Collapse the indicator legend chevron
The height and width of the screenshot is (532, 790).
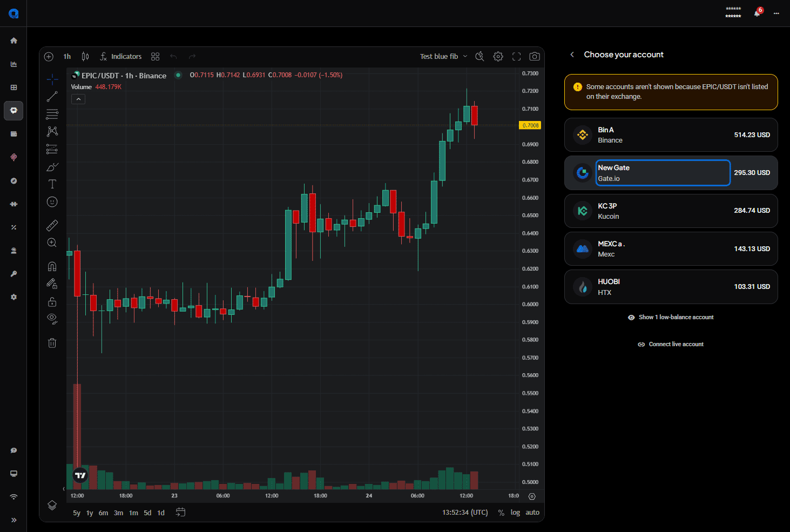(78, 99)
